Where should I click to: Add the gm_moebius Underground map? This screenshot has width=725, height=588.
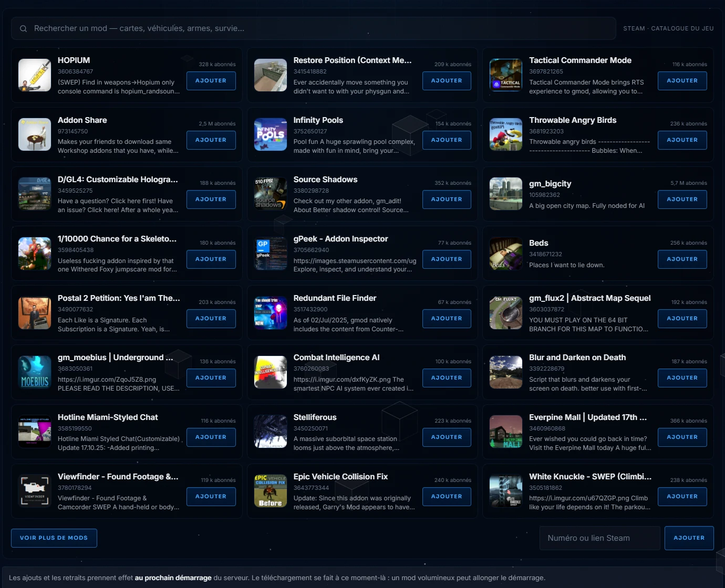[x=211, y=378]
